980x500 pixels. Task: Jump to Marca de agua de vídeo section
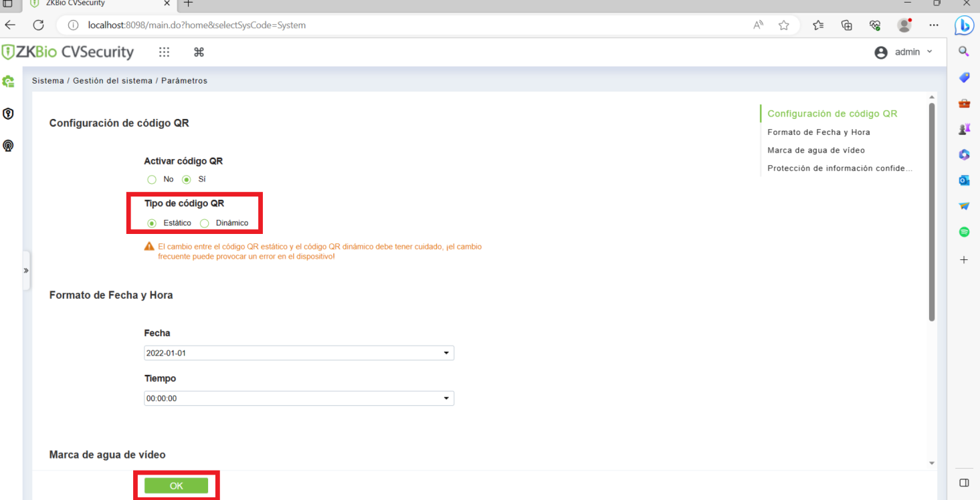tap(816, 150)
